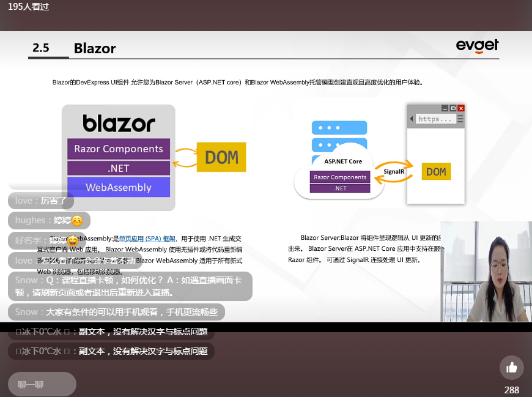Click the small DOM box in browser mockup
532x397 pixels.
point(436,171)
